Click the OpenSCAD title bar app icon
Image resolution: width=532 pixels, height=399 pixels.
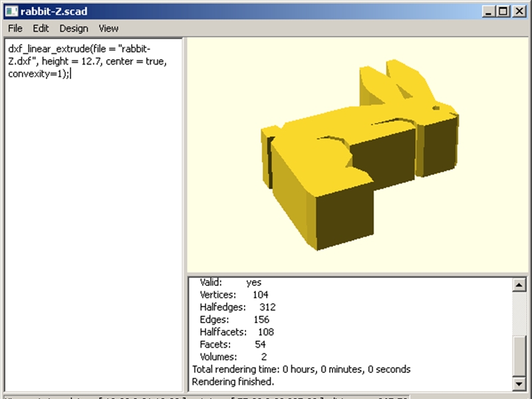click(x=11, y=11)
